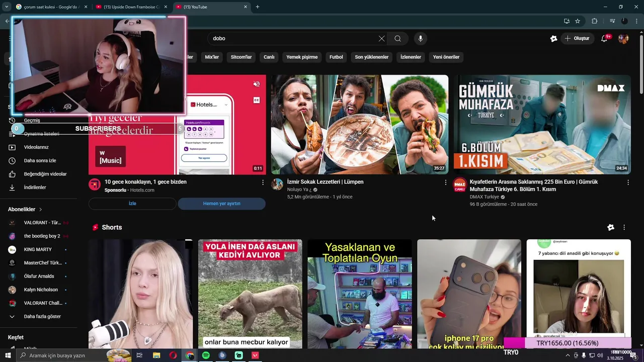The image size is (644, 362).
Task: Open the Shorts shelf three-dot menu
Action: click(x=624, y=227)
